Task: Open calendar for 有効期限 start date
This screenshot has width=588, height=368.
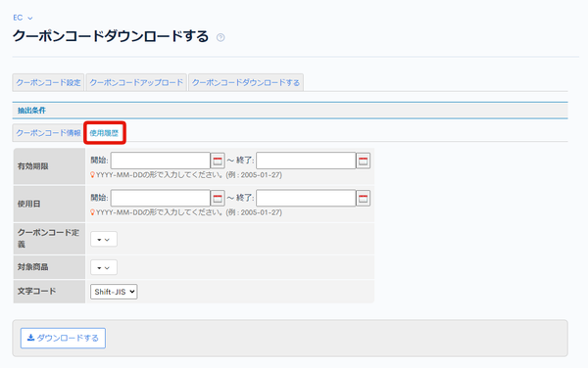Action: (218, 161)
